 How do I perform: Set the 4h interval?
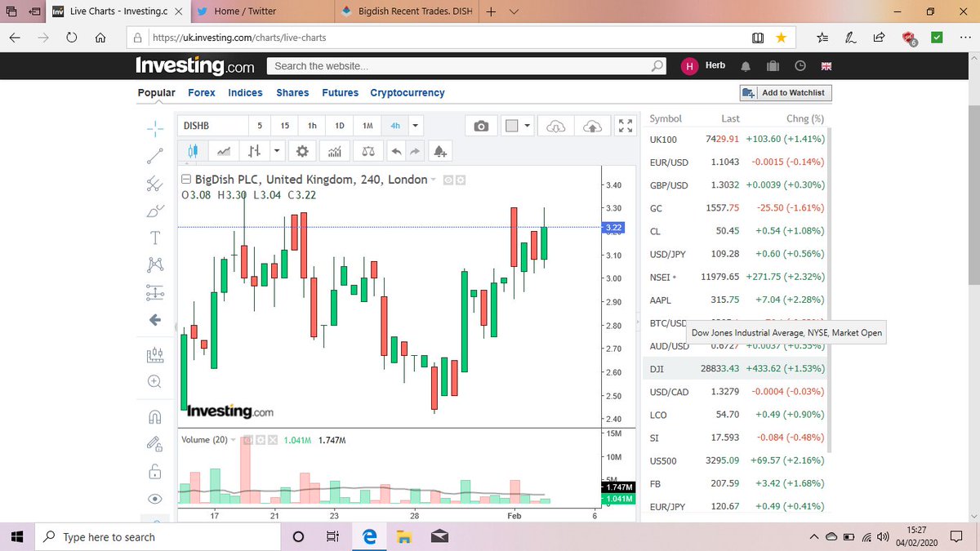[395, 126]
